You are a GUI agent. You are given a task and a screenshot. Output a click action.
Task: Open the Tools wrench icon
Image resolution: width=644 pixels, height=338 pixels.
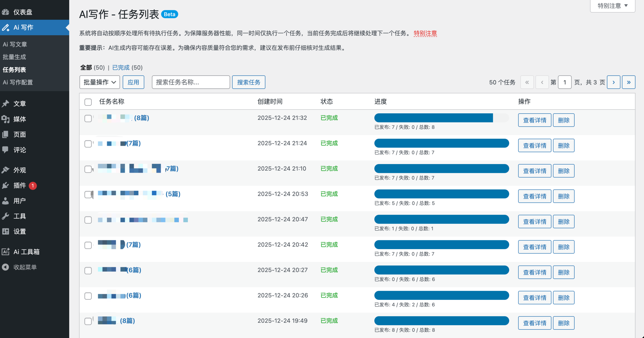[6, 216]
